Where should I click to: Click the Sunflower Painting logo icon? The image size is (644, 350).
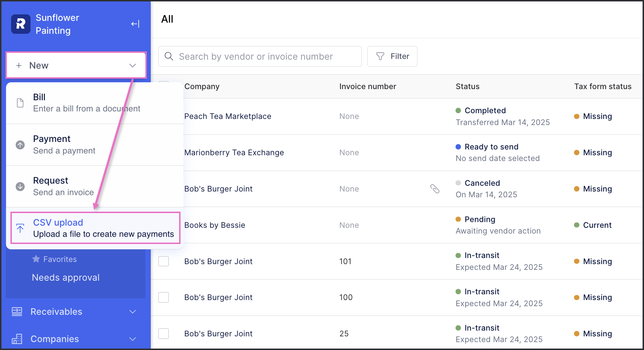21,24
